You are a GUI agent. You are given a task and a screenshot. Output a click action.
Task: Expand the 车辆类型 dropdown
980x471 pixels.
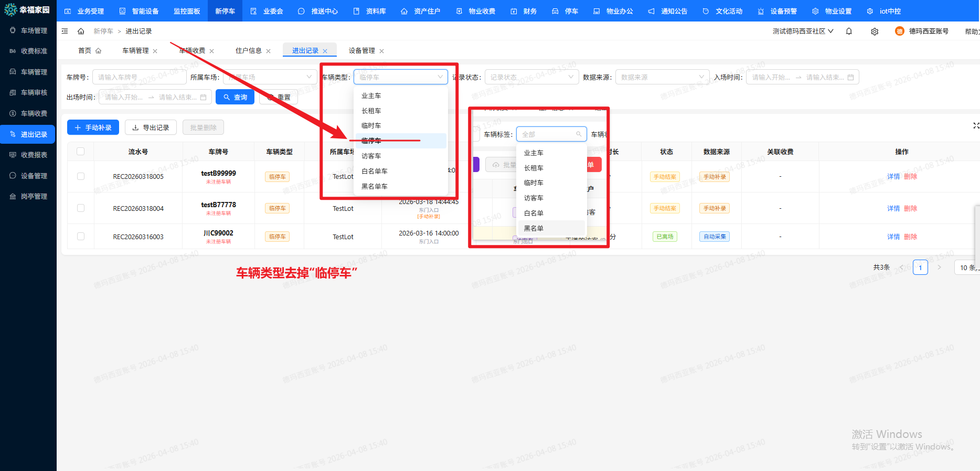click(x=400, y=77)
